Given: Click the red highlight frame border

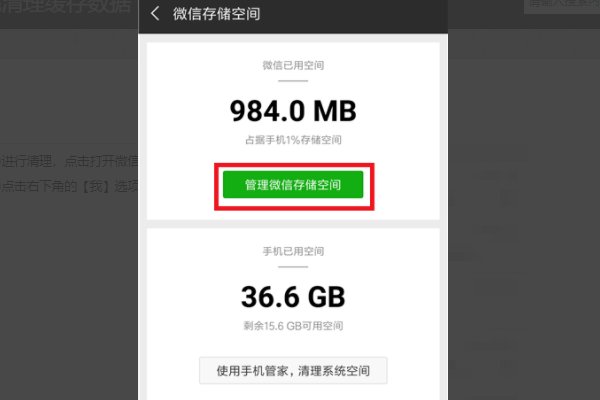Looking at the screenshot, I should pyautogui.click(x=294, y=165).
